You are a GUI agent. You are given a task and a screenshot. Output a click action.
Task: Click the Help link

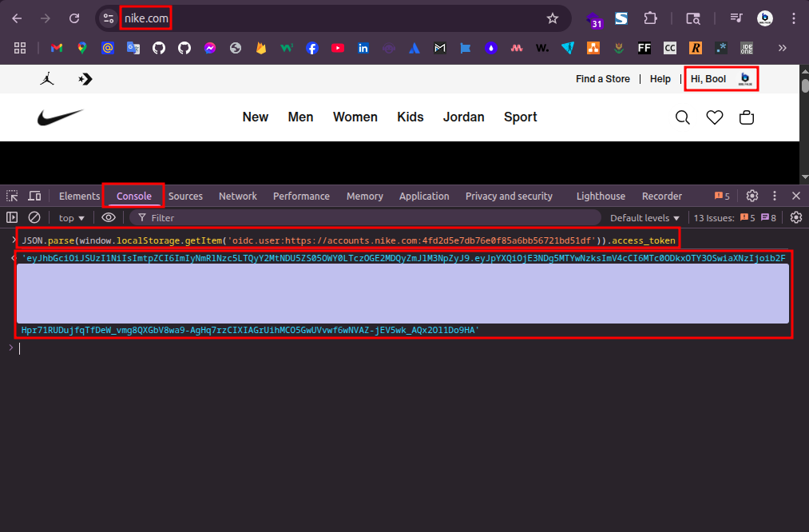[660, 79]
